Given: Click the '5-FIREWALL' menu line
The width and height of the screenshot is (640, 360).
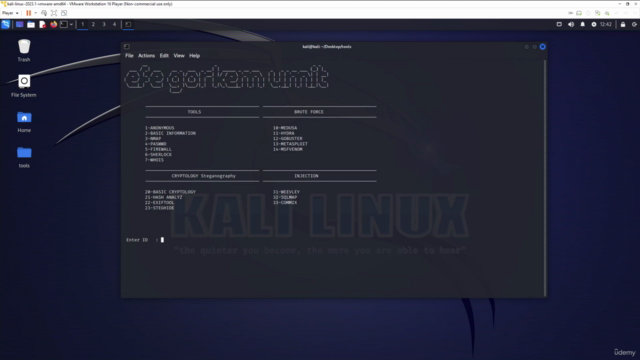Looking at the screenshot, I should pyautogui.click(x=158, y=149).
